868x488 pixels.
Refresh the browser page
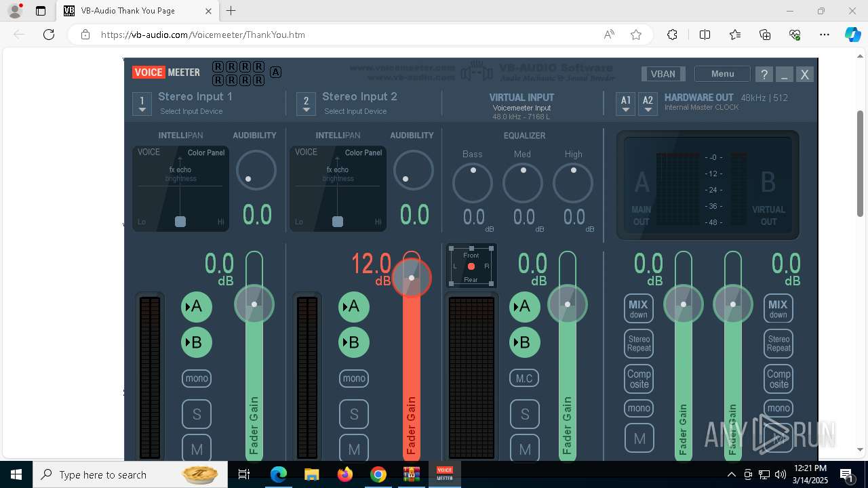(x=49, y=35)
